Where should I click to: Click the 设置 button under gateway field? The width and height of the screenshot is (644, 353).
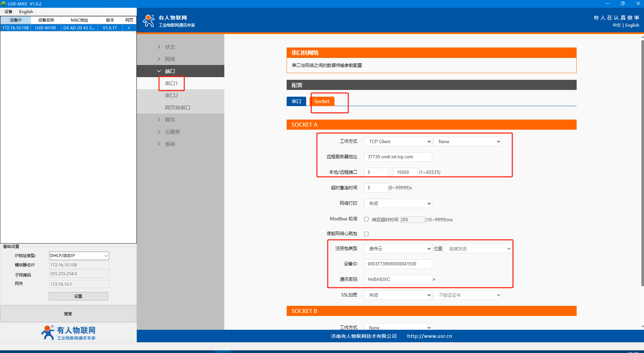(x=78, y=296)
